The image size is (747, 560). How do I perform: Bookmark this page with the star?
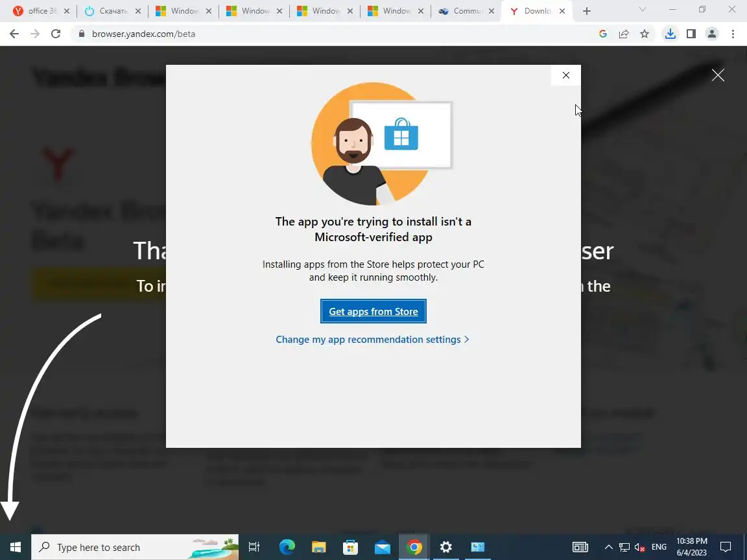(645, 34)
